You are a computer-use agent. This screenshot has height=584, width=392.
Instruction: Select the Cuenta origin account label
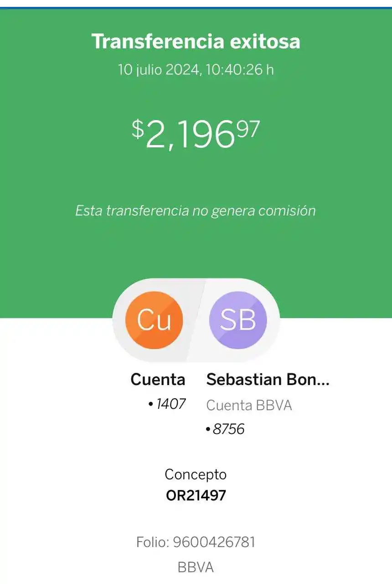point(158,380)
